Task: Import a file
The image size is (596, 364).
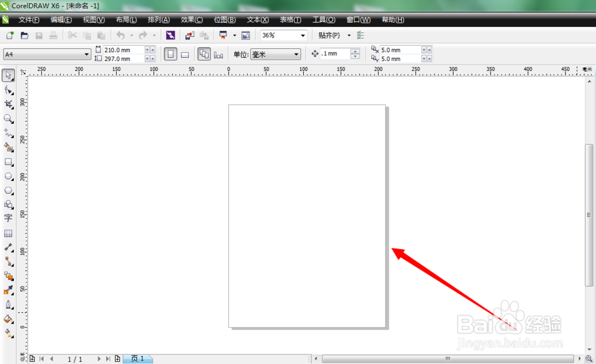Action: click(x=190, y=35)
